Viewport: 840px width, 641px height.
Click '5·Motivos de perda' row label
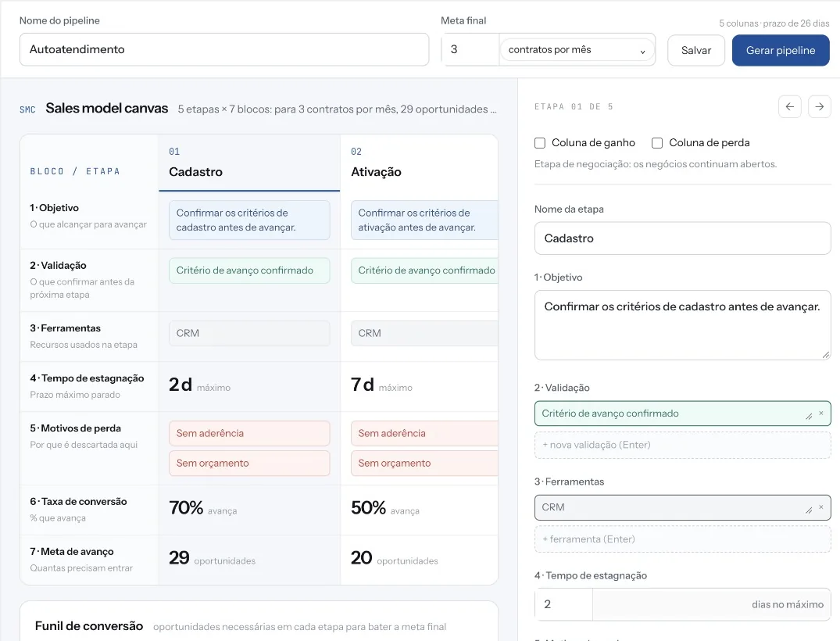[x=76, y=428]
